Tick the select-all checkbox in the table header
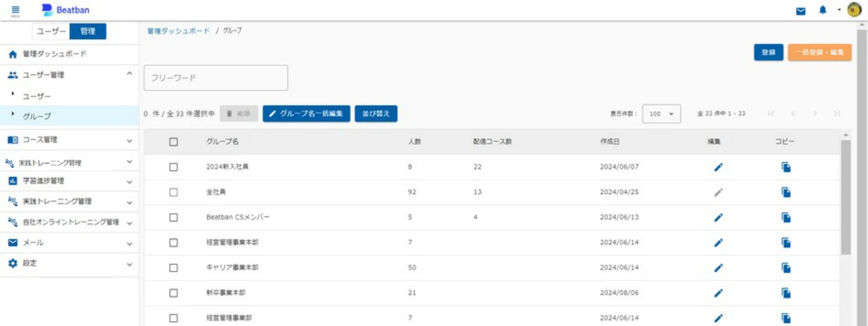 pyautogui.click(x=173, y=142)
